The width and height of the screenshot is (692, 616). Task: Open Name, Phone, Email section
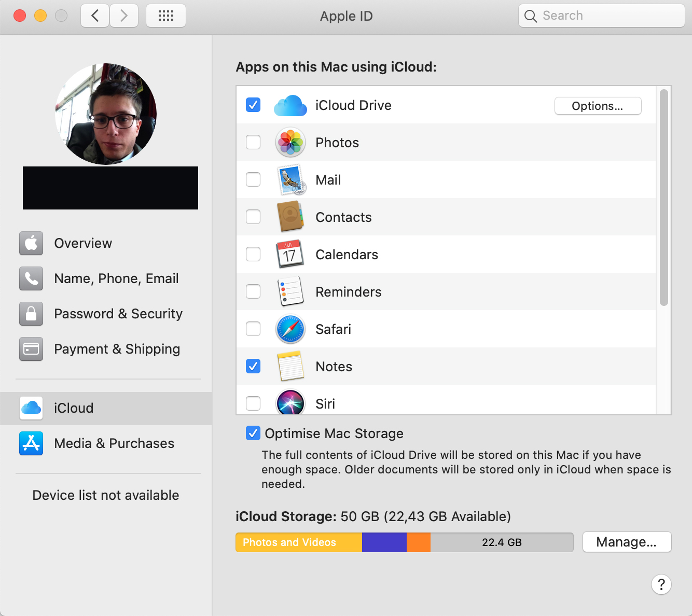coord(106,278)
